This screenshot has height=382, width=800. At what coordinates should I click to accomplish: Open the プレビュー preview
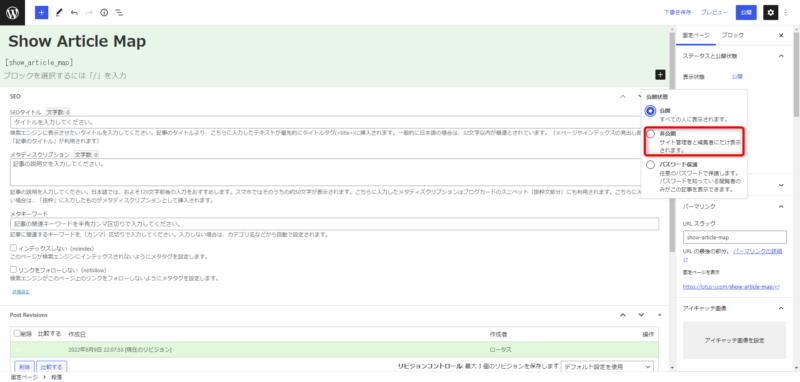pos(714,12)
